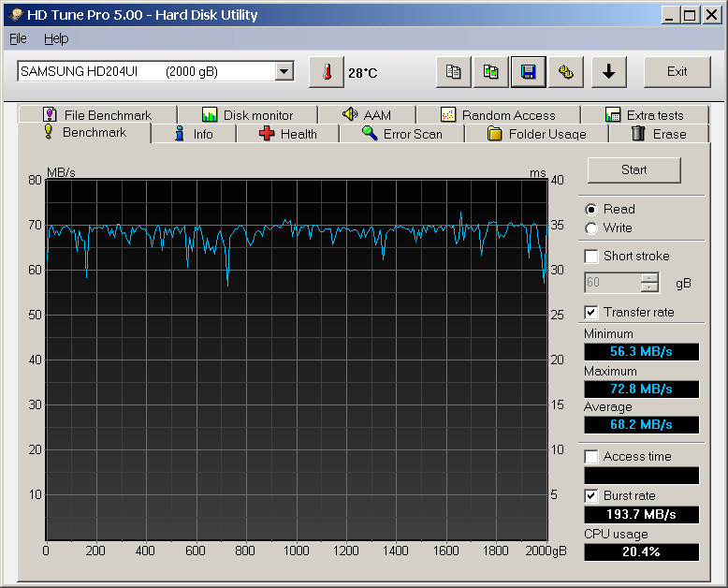Open the Help menu

click(x=56, y=38)
